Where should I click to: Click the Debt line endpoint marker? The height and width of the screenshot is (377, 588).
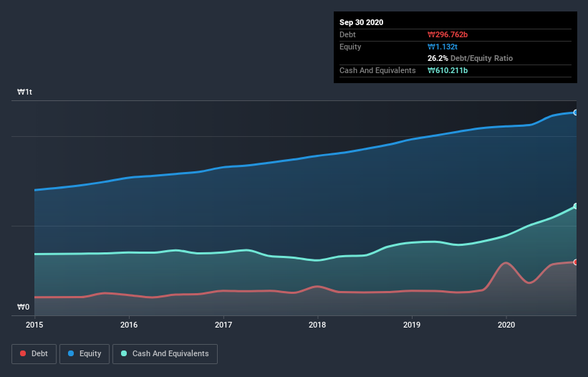tap(576, 262)
